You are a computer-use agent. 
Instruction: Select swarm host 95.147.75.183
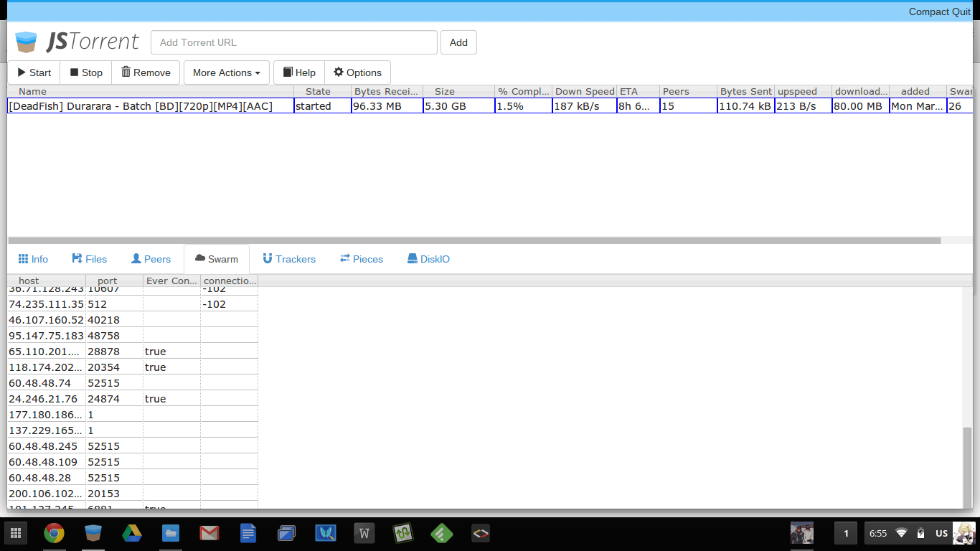pyautogui.click(x=47, y=336)
